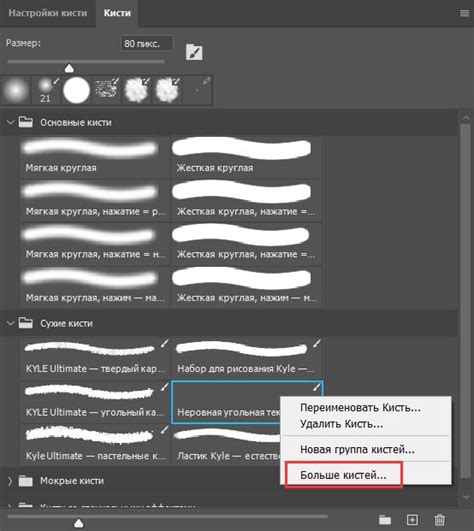Expand the Мокрые кисти group

10,481
